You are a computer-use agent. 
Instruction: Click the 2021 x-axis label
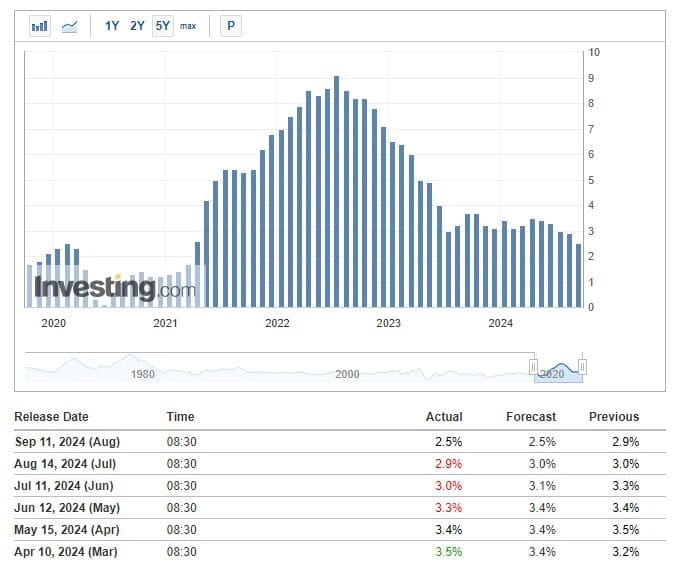click(x=165, y=323)
